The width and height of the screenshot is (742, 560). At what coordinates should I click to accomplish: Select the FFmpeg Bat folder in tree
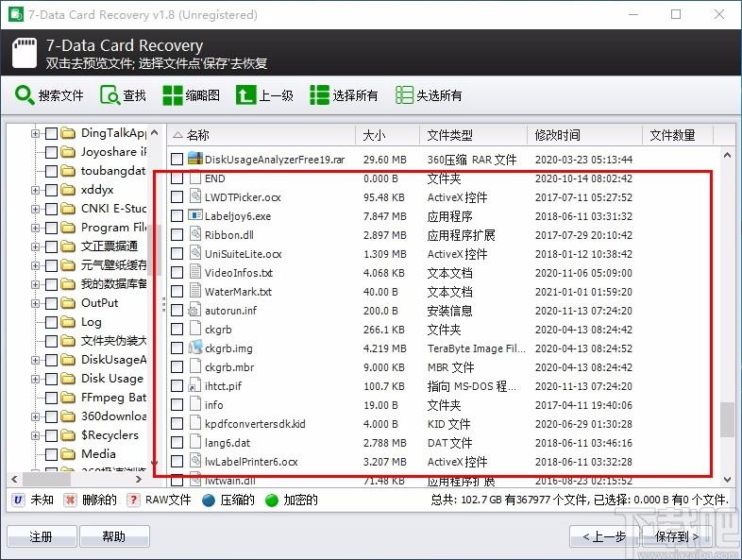point(113,398)
